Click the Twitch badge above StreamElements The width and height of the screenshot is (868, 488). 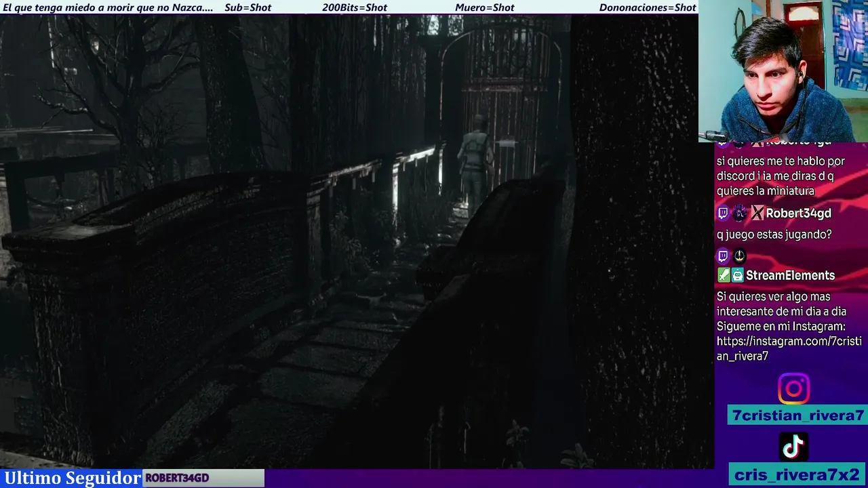click(723, 256)
